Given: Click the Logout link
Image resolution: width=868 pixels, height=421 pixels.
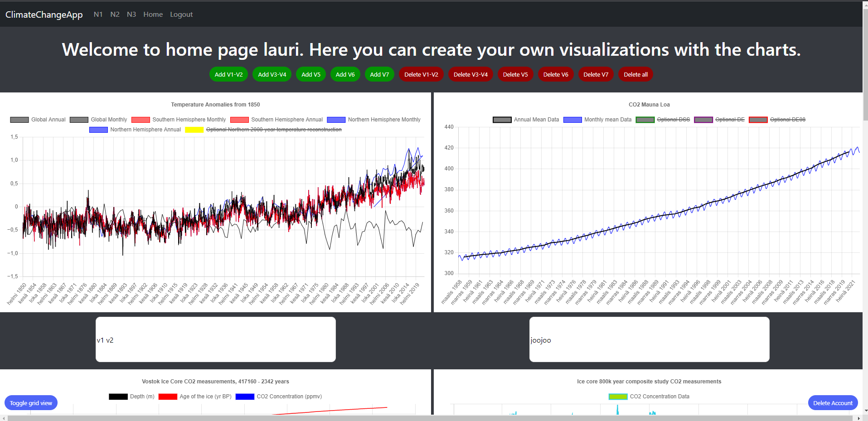Looking at the screenshot, I should [x=181, y=15].
